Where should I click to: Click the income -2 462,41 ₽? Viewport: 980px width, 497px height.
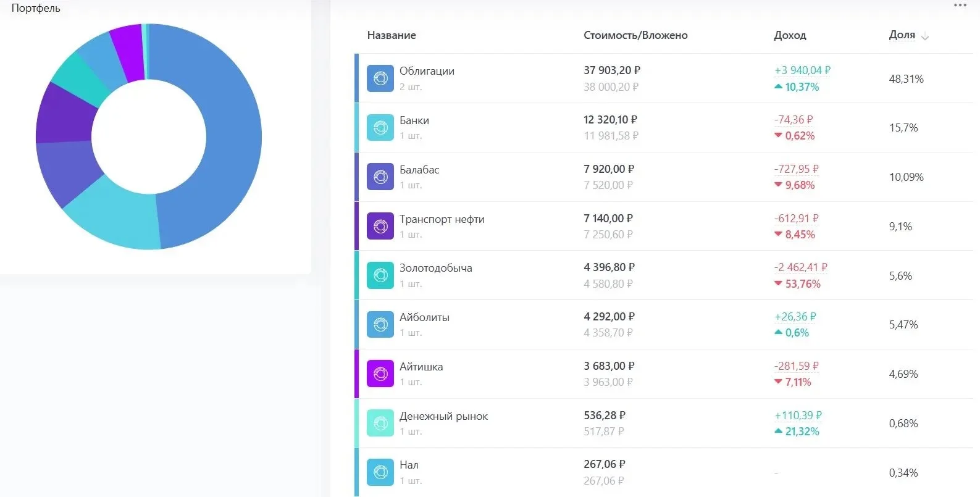coord(801,267)
